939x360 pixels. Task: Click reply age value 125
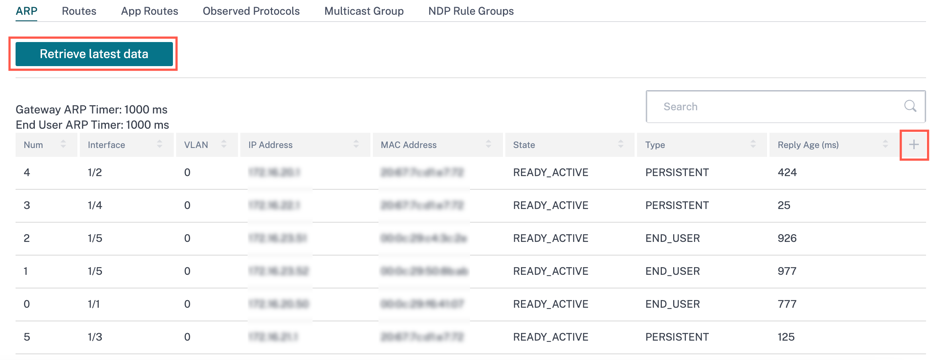click(786, 337)
